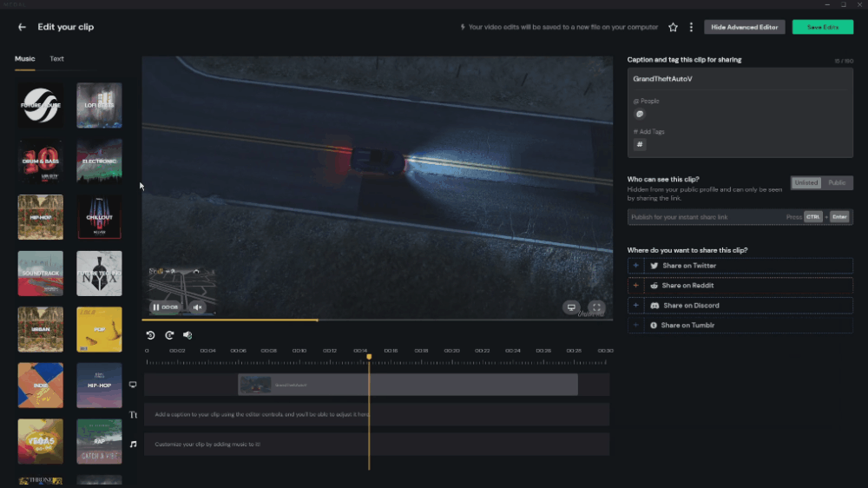Enable Share on Discord option
Viewport: 868px width, 488px height.
[740, 306]
